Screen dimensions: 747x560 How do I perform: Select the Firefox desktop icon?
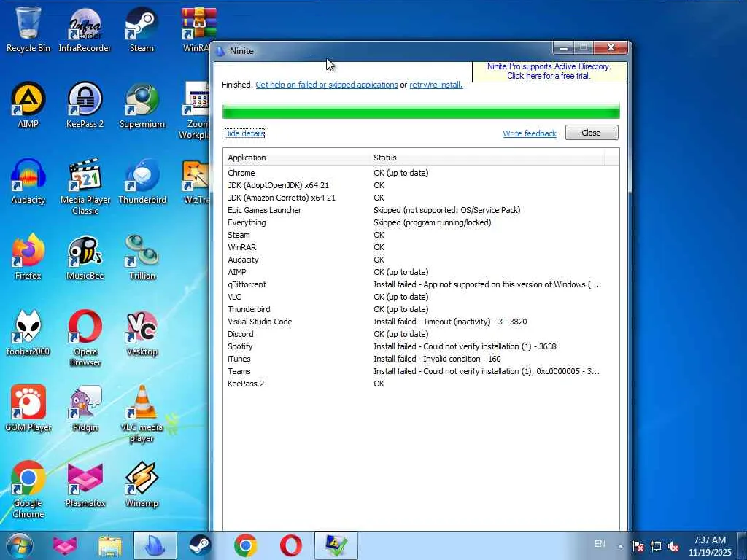coord(28,257)
